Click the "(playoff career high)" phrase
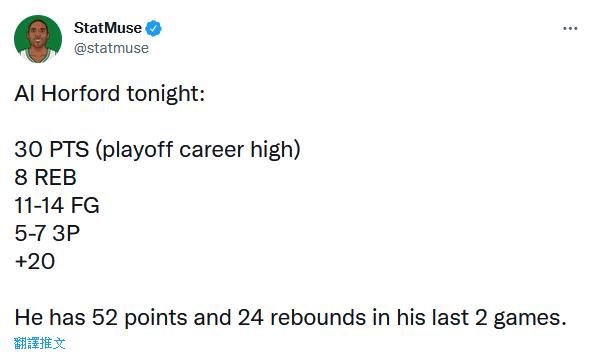 [198, 150]
